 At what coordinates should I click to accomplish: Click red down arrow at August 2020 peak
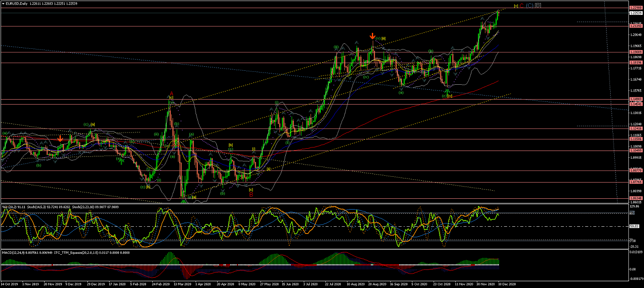[x=372, y=36]
